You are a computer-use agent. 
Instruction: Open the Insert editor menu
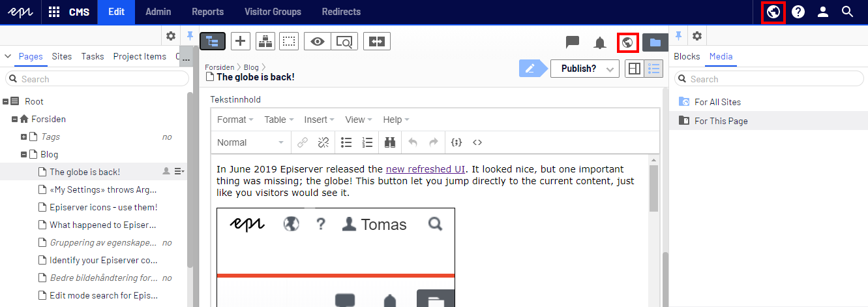click(x=320, y=120)
